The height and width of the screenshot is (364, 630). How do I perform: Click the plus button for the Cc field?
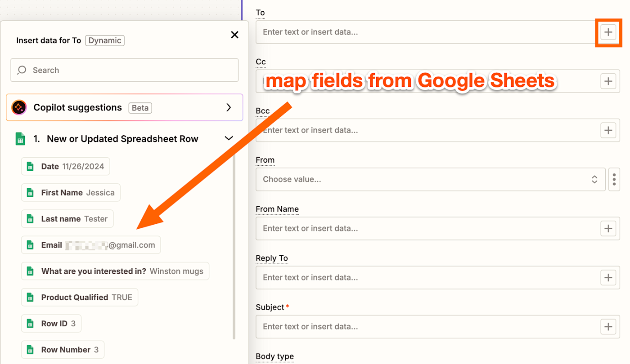pyautogui.click(x=608, y=81)
